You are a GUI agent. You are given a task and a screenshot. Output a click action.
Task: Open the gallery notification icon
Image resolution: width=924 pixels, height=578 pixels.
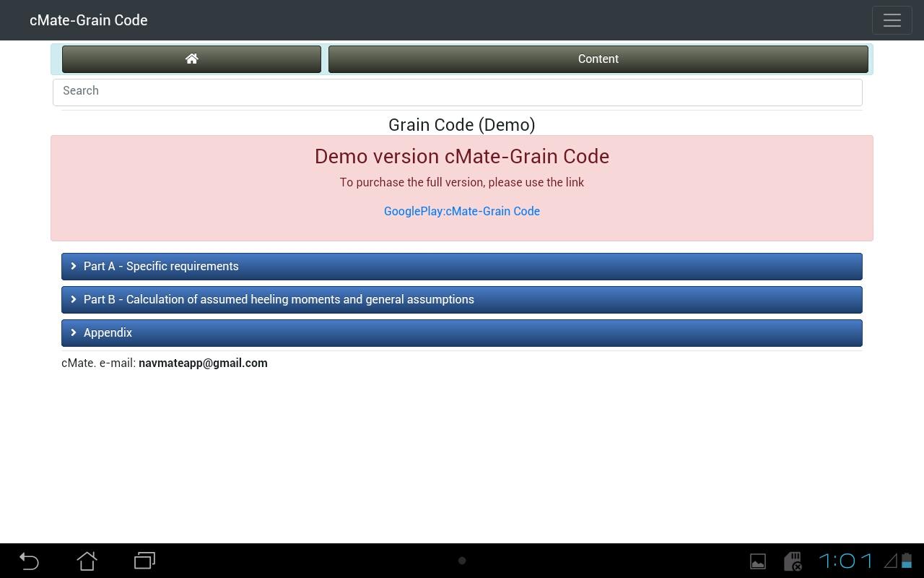tap(758, 561)
